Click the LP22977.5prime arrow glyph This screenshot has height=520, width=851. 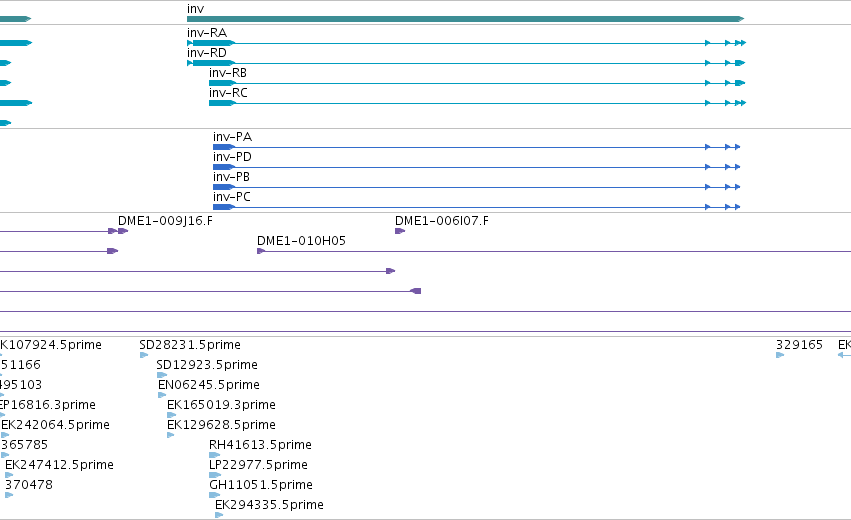[215, 475]
